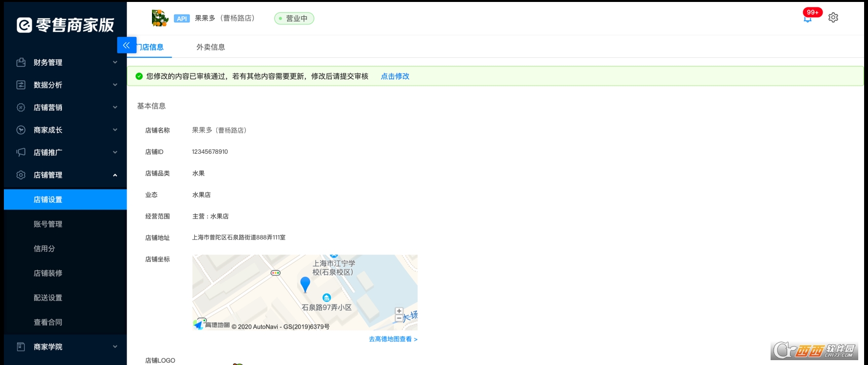Viewport: 868px width, 365px height.
Task: Expand the 数据分析 menu chevron
Action: pyautogui.click(x=115, y=85)
